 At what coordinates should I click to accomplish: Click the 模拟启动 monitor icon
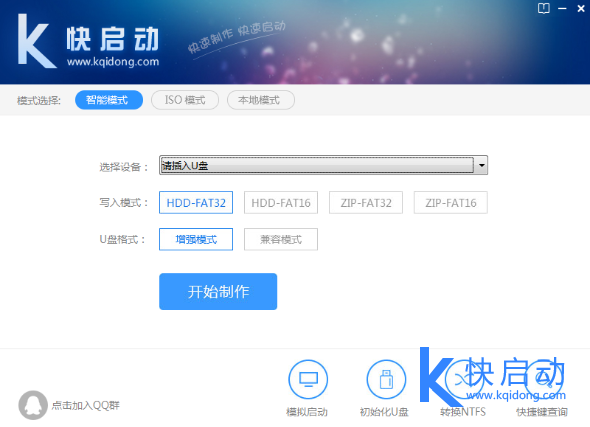pyautogui.click(x=308, y=379)
